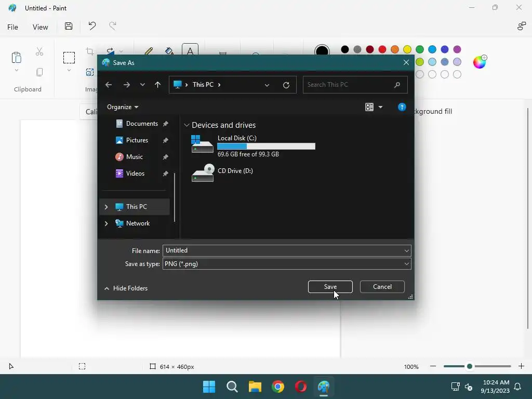Unpin Documents using its pin icon
The height and width of the screenshot is (399, 532).
click(x=166, y=124)
